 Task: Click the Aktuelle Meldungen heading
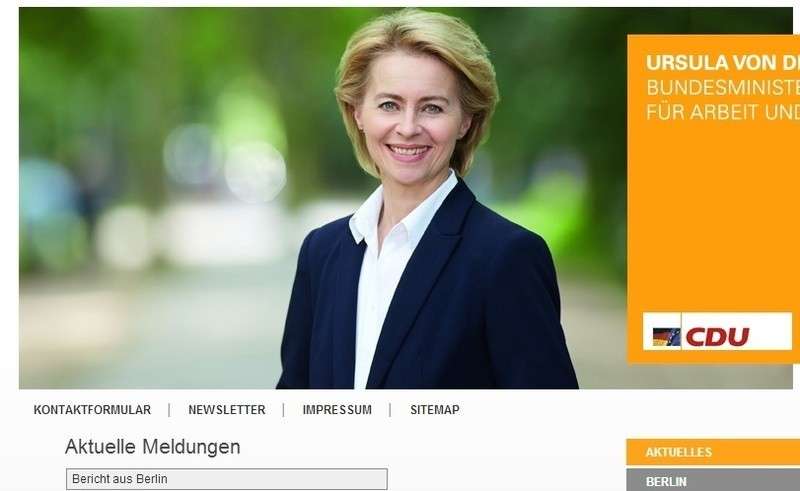click(153, 447)
